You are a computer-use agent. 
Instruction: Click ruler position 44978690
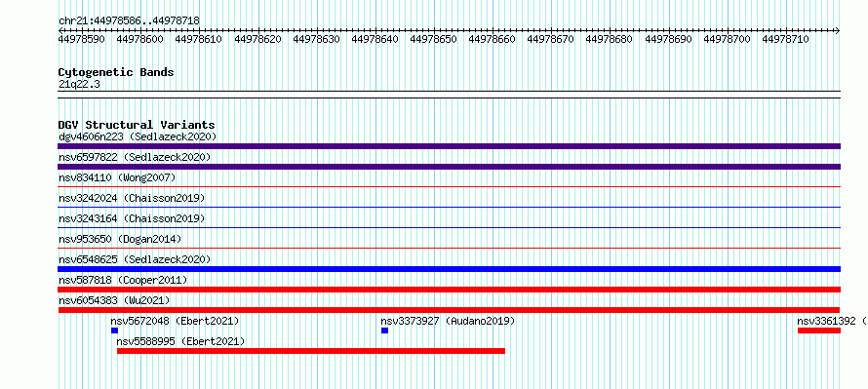tap(668, 39)
